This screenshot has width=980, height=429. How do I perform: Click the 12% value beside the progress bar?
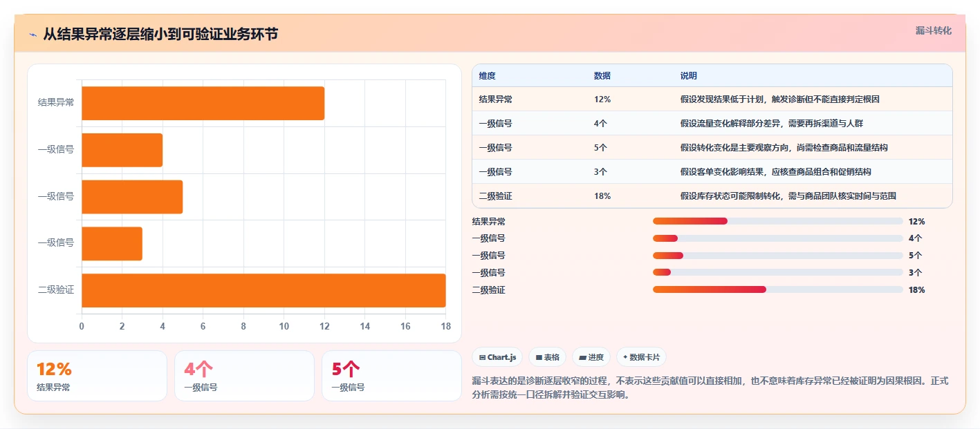click(x=917, y=222)
